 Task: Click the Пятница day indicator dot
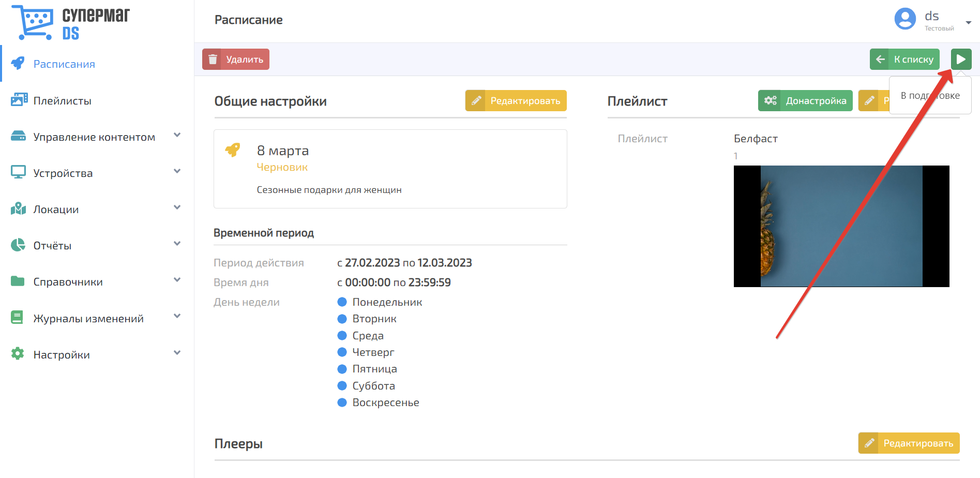click(342, 369)
